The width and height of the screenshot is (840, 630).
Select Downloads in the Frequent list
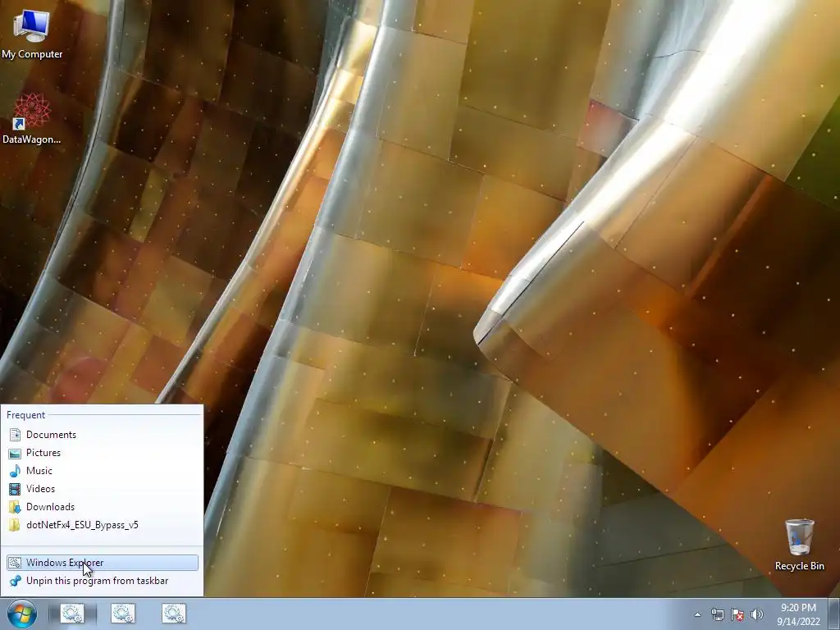point(102,507)
